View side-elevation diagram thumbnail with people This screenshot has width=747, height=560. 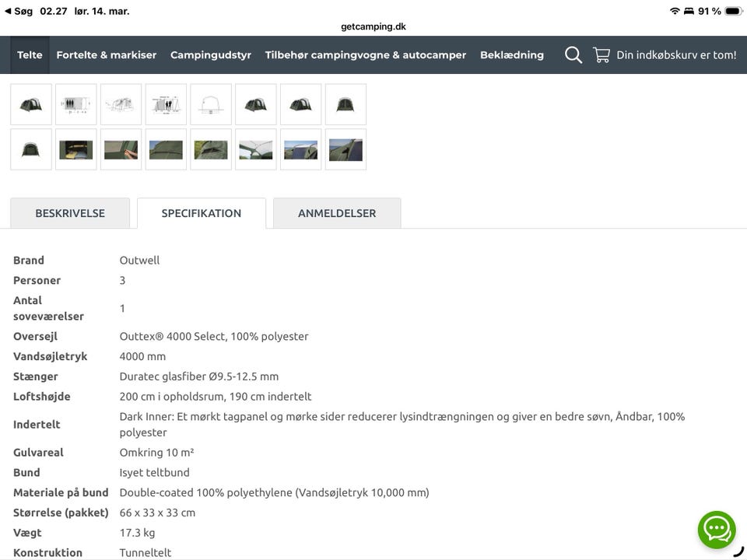(166, 104)
